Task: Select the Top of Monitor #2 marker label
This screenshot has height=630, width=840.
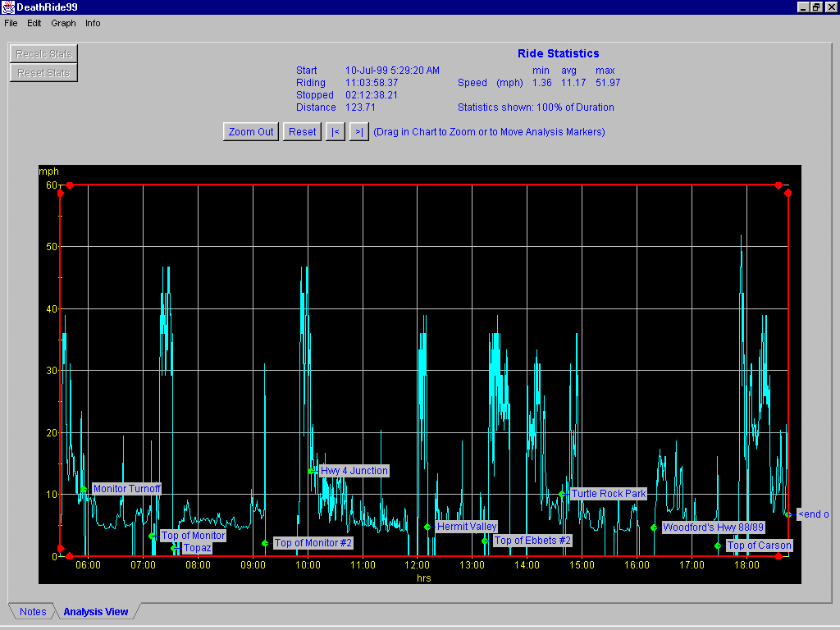Action: pyautogui.click(x=313, y=543)
